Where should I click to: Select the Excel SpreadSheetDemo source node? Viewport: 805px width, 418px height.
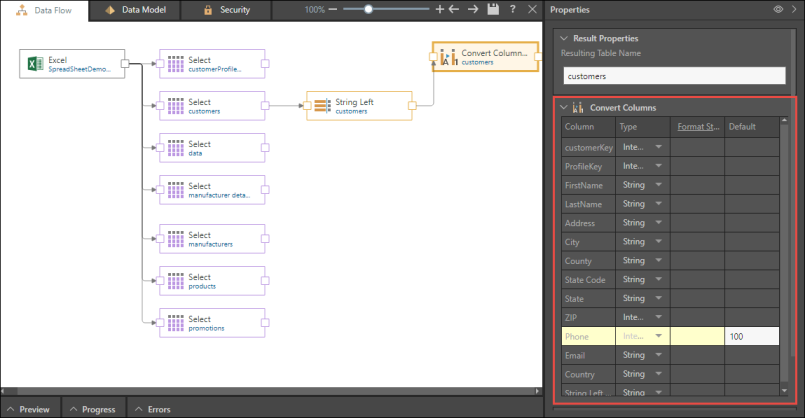[x=72, y=64]
